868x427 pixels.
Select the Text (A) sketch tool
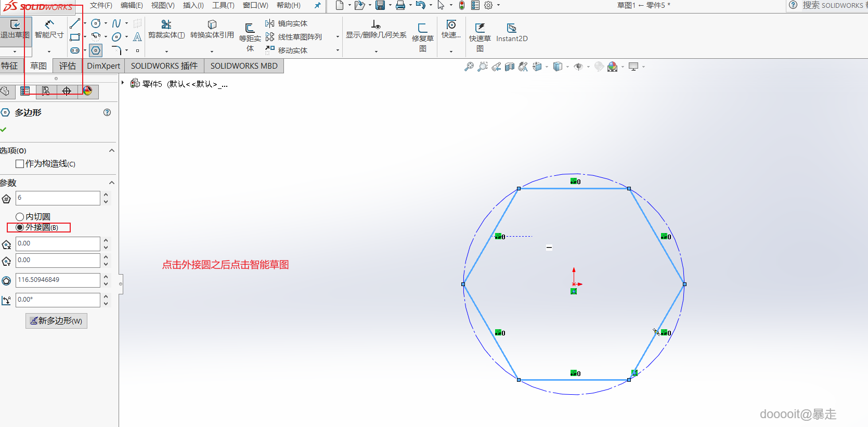pyautogui.click(x=137, y=37)
